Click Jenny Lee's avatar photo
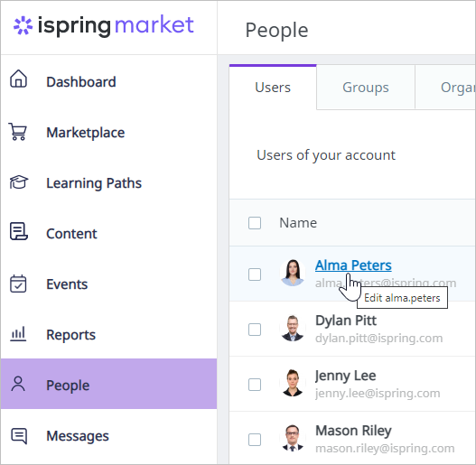 click(x=293, y=383)
